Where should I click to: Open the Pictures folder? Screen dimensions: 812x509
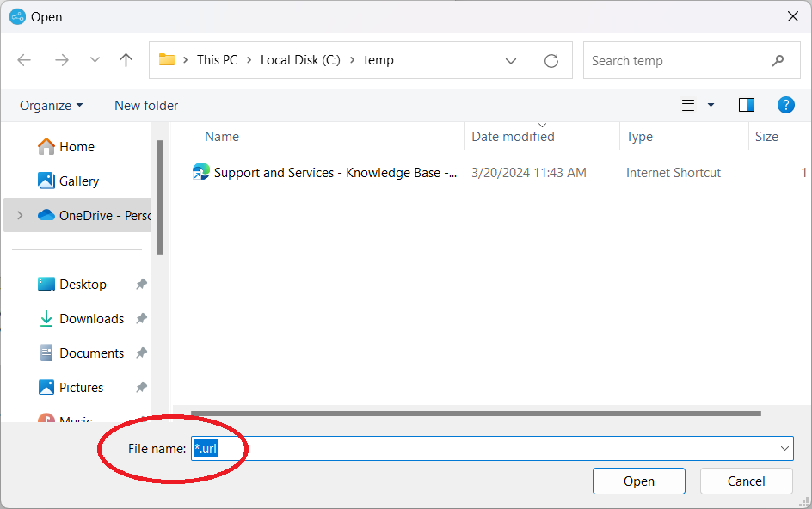[x=80, y=387]
